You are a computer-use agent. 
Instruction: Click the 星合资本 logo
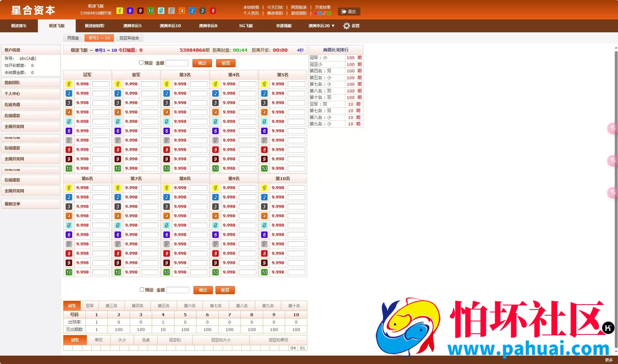[x=33, y=10]
